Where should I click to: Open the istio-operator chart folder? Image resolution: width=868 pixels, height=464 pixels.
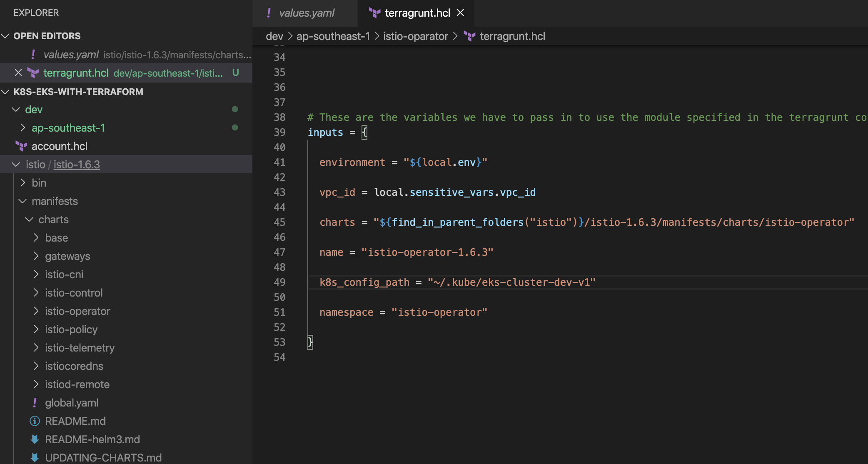click(77, 311)
